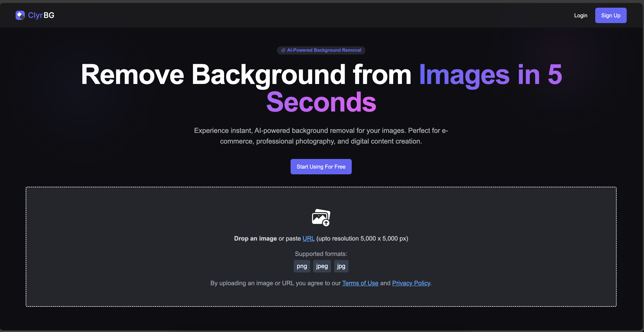Select the jpeg format tag
Viewport: 644px width, 332px height.
pos(322,266)
